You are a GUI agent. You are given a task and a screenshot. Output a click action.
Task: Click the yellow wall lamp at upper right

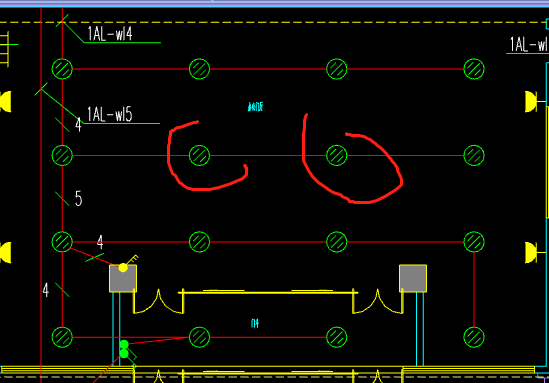(x=531, y=102)
